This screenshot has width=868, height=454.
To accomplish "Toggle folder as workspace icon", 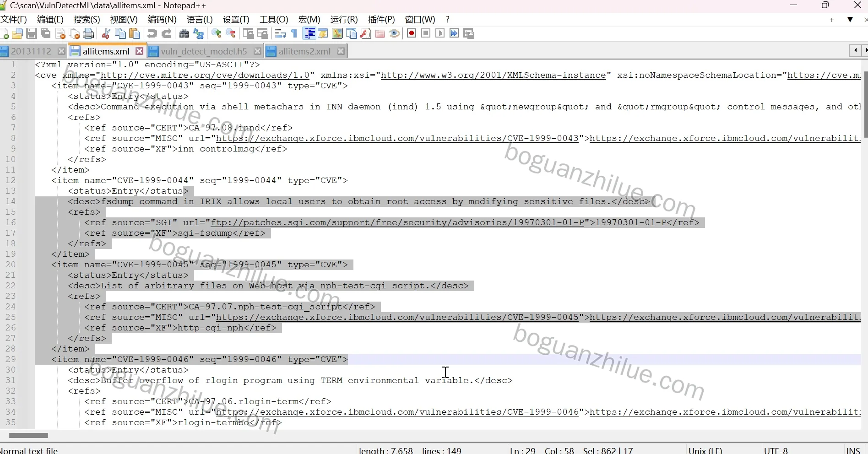I will 380,33.
